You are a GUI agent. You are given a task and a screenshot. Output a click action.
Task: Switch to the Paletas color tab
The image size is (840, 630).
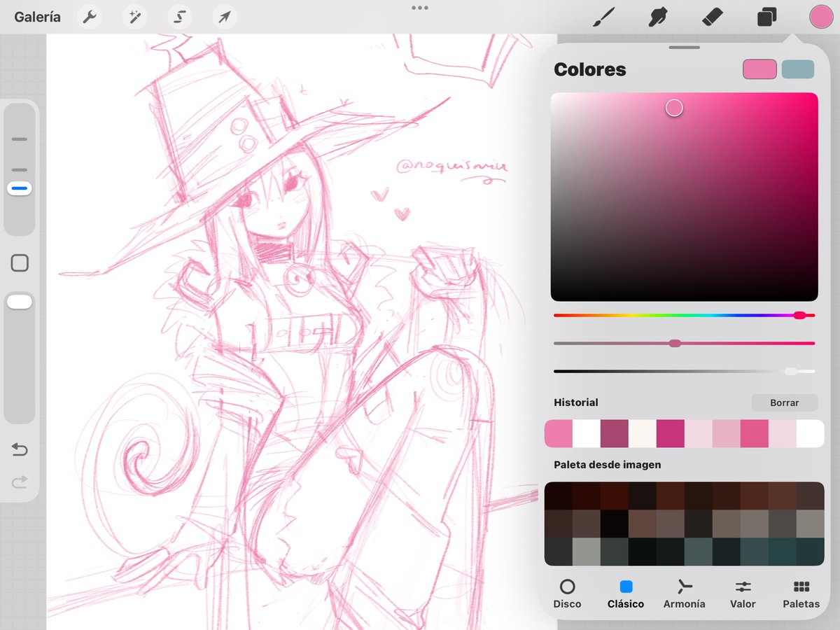click(801, 594)
